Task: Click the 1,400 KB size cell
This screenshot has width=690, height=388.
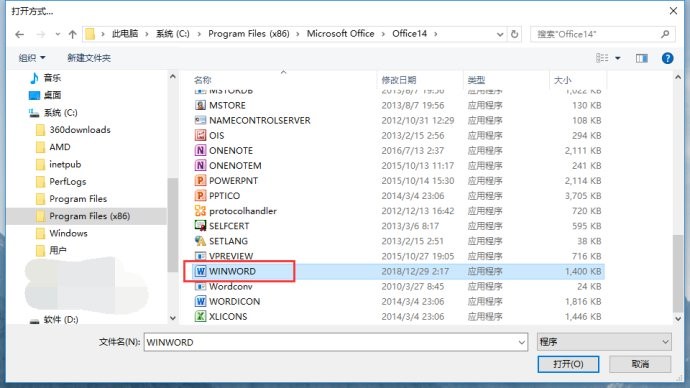Action: coord(583,271)
